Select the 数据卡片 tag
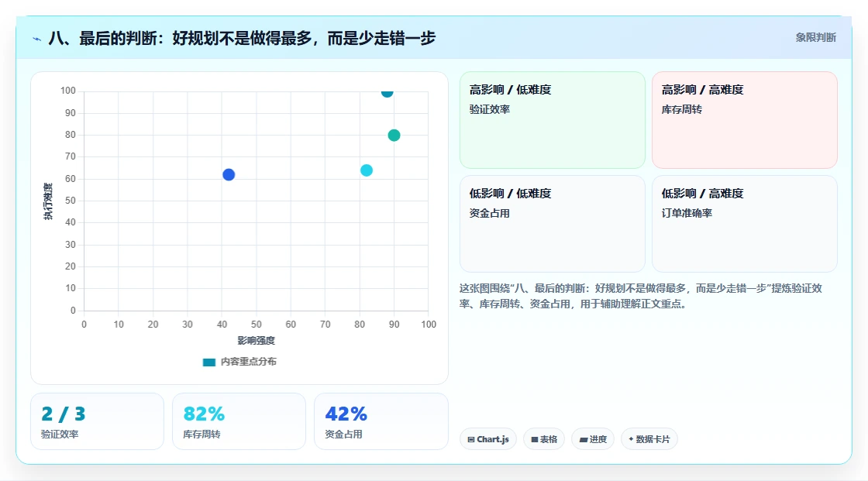This screenshot has width=868, height=481. pos(649,439)
